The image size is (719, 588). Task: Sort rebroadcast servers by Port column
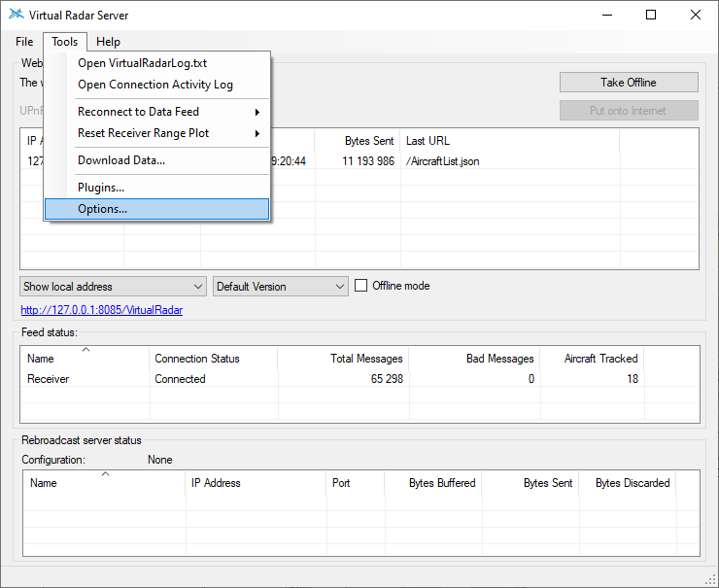coord(356,483)
